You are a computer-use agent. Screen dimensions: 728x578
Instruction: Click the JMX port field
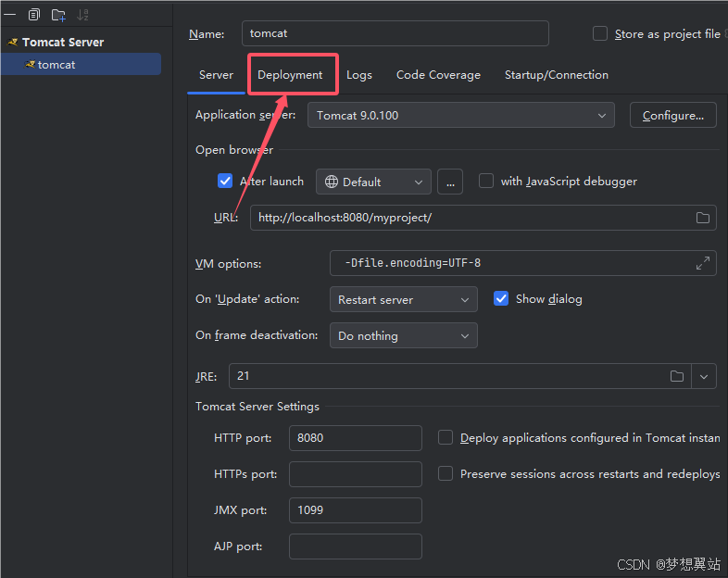click(355, 510)
